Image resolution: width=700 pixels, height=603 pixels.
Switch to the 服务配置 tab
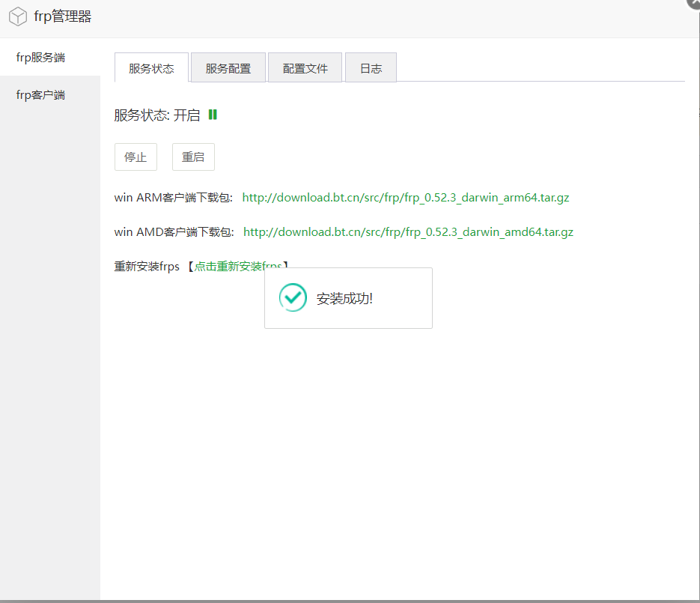(228, 68)
